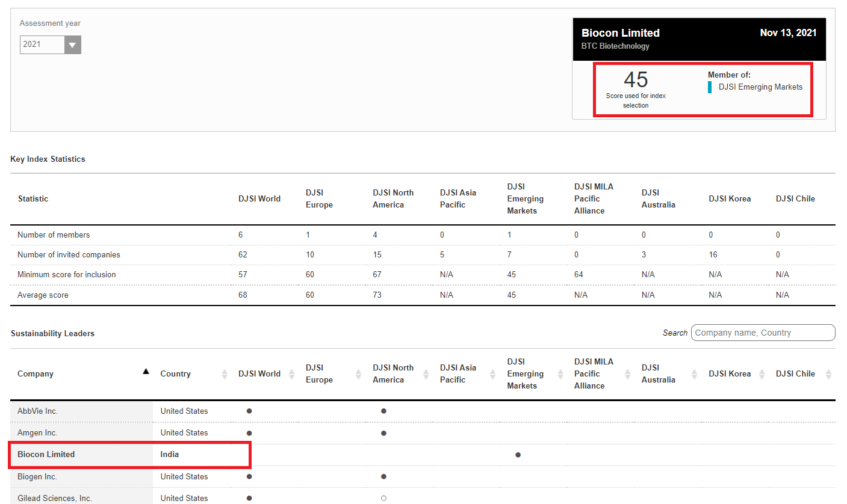Image resolution: width=847 pixels, height=504 pixels.
Task: Click Biogen's DJSI North America dot
Action: (383, 477)
